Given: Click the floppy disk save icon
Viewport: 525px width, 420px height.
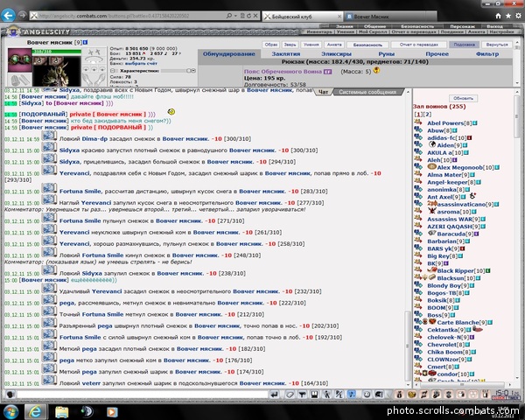Looking at the screenshot, I should tap(314, 395).
